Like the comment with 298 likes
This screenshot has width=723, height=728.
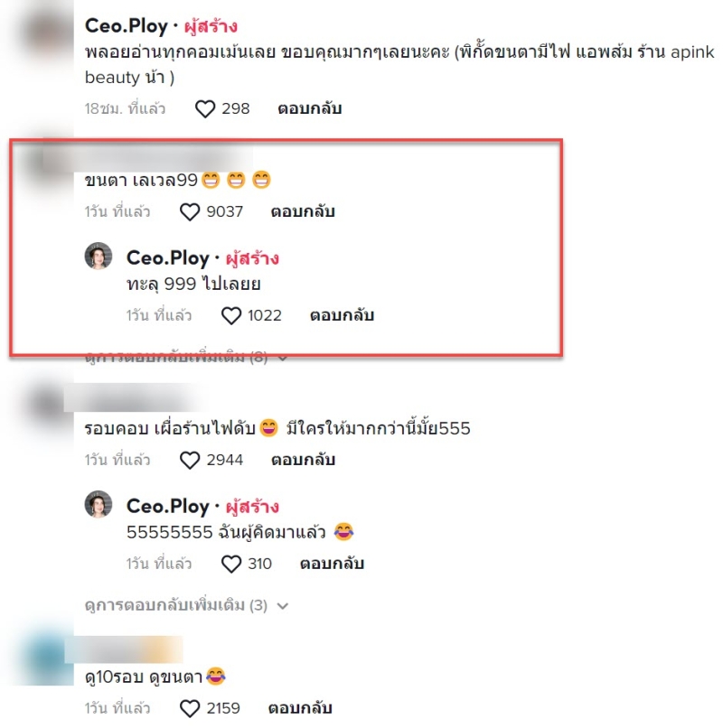click(x=205, y=109)
